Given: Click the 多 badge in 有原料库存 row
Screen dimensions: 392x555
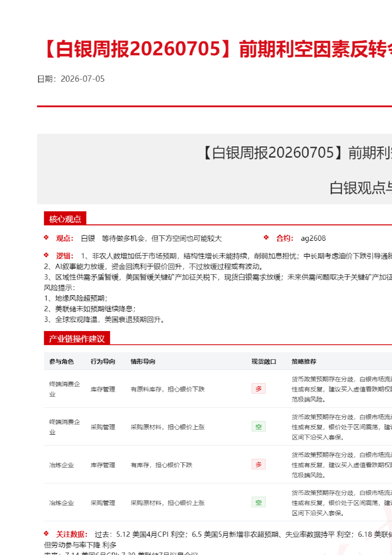Looking at the screenshot, I should pos(258,388).
